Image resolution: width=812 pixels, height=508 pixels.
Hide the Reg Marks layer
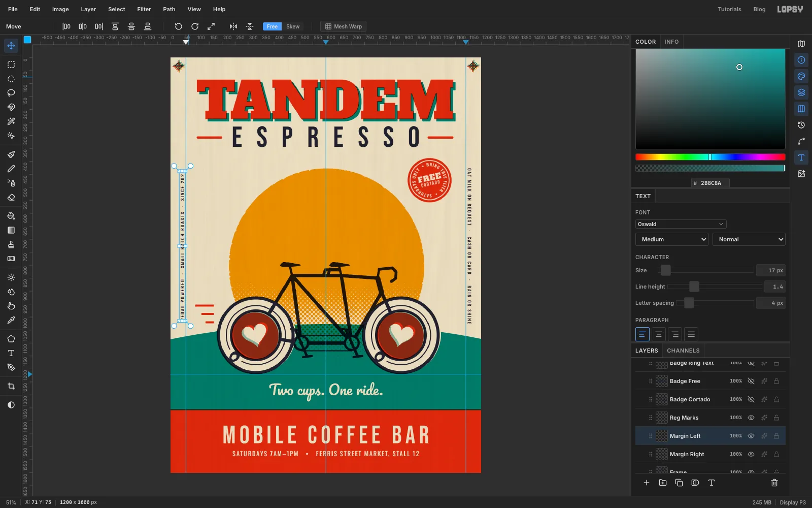[x=751, y=418]
